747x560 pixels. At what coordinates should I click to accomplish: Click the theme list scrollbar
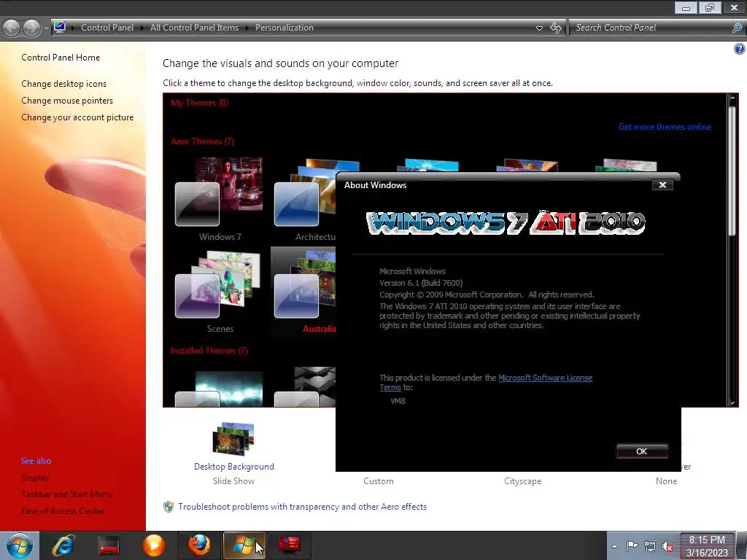point(732,171)
